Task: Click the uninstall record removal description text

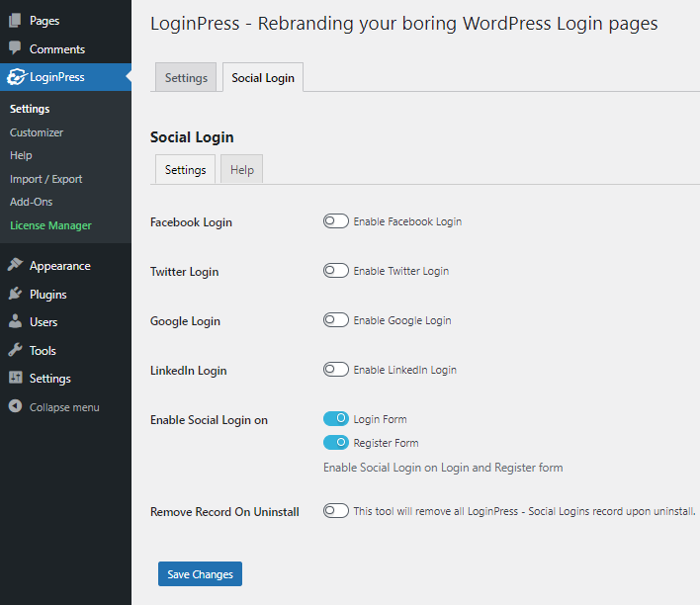Action: click(x=525, y=511)
